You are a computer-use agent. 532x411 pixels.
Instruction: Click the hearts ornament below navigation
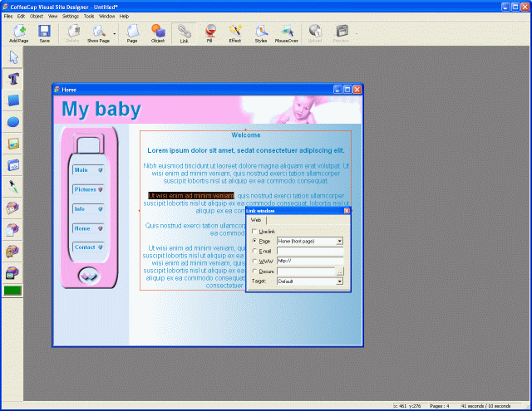click(89, 276)
